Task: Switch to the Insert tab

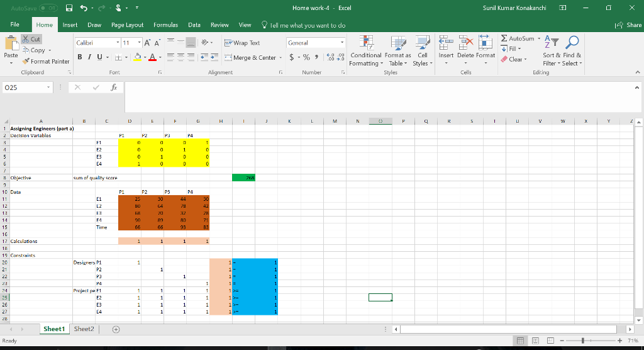Action: tap(70, 25)
